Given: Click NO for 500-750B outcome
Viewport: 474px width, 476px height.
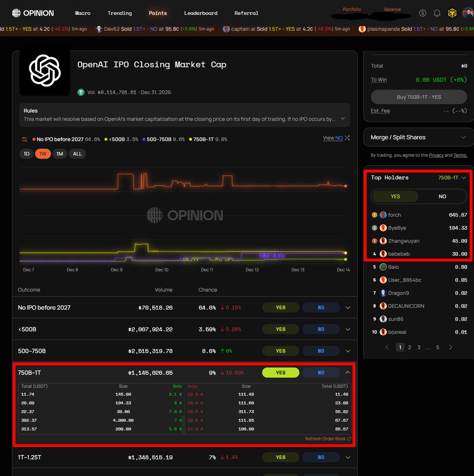Looking at the screenshot, I should (321, 351).
